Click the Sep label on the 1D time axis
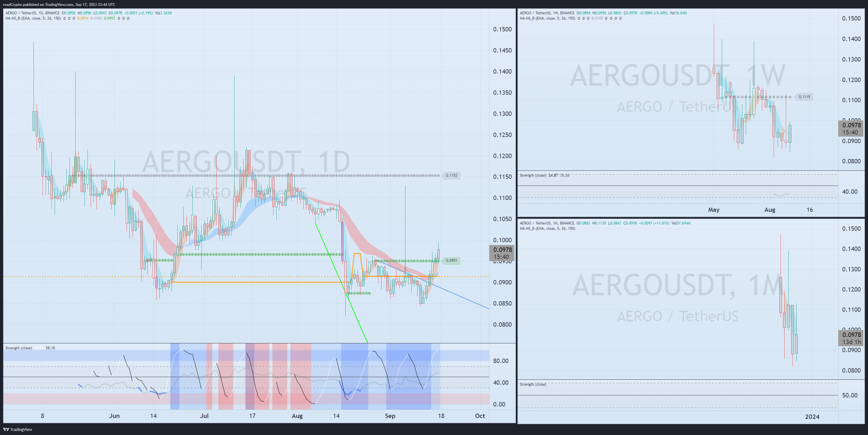This screenshot has width=868, height=435. (x=390, y=416)
